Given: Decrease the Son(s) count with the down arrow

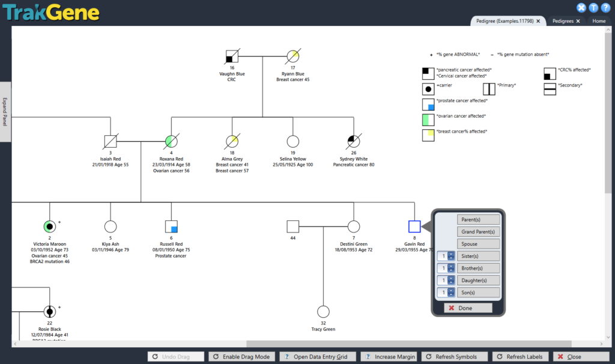Looking at the screenshot, I should click(x=451, y=295).
